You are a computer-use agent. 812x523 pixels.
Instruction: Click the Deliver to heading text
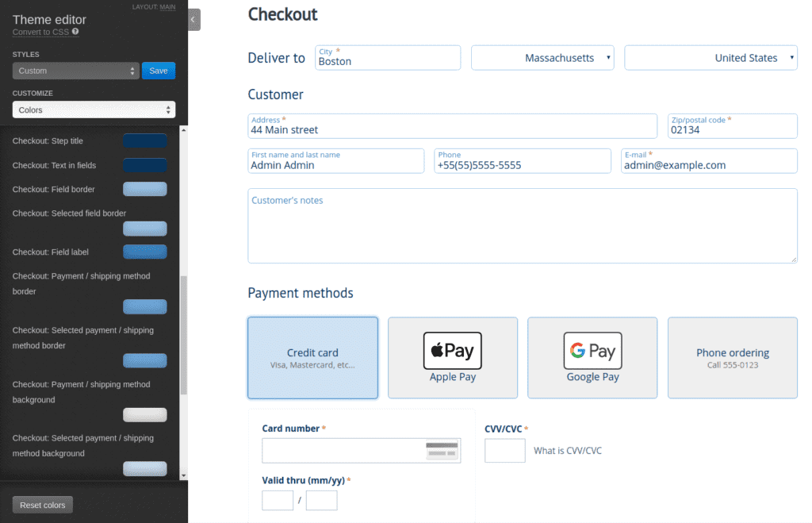(x=277, y=57)
